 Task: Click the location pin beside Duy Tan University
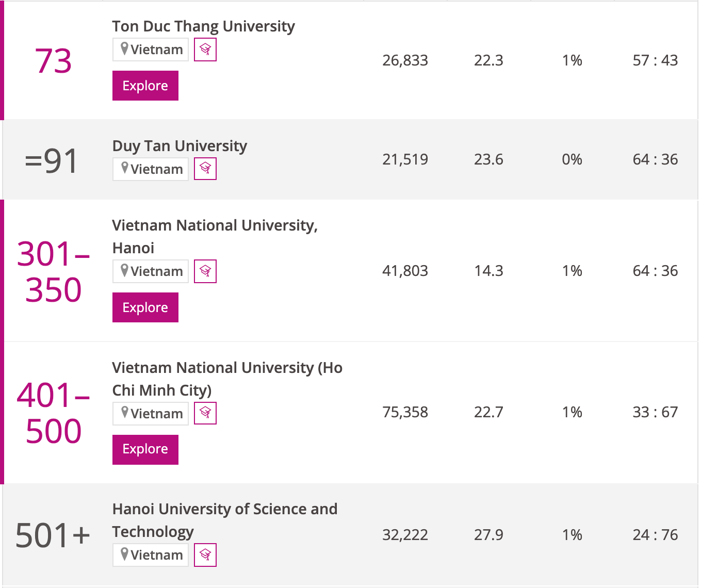point(124,169)
